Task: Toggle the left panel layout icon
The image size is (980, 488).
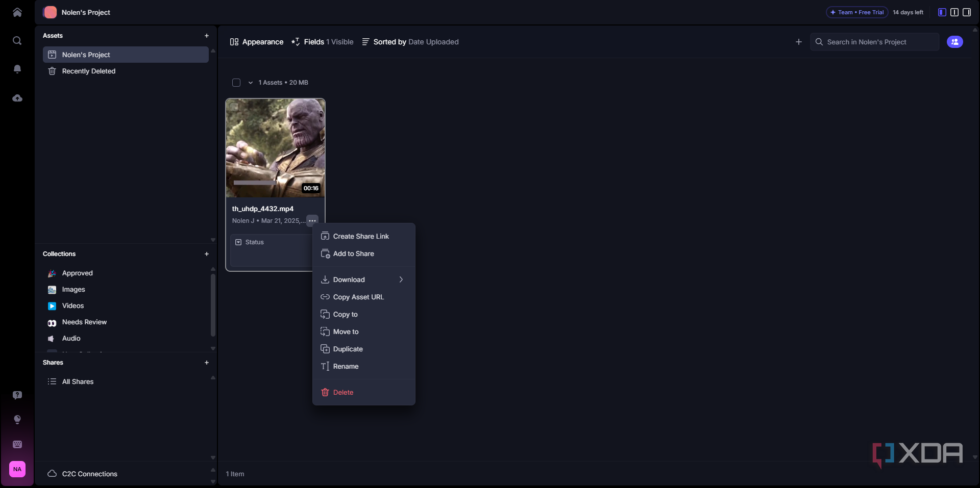Action: click(942, 12)
